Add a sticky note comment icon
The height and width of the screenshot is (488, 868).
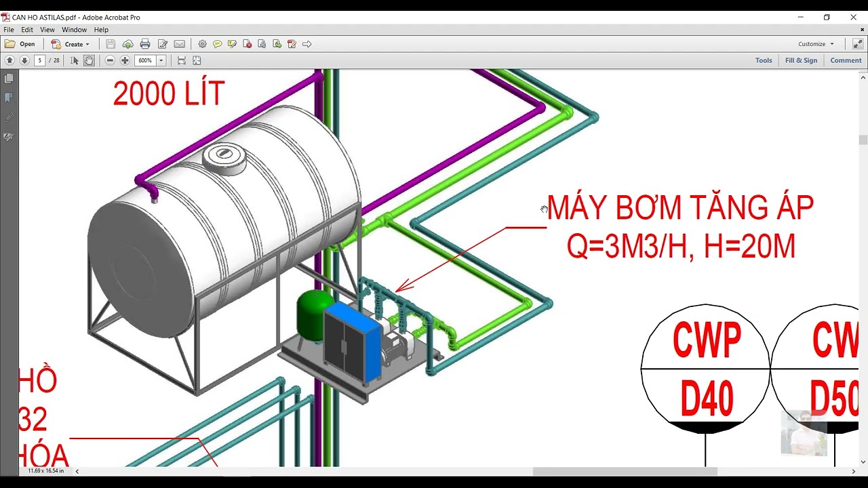[217, 44]
